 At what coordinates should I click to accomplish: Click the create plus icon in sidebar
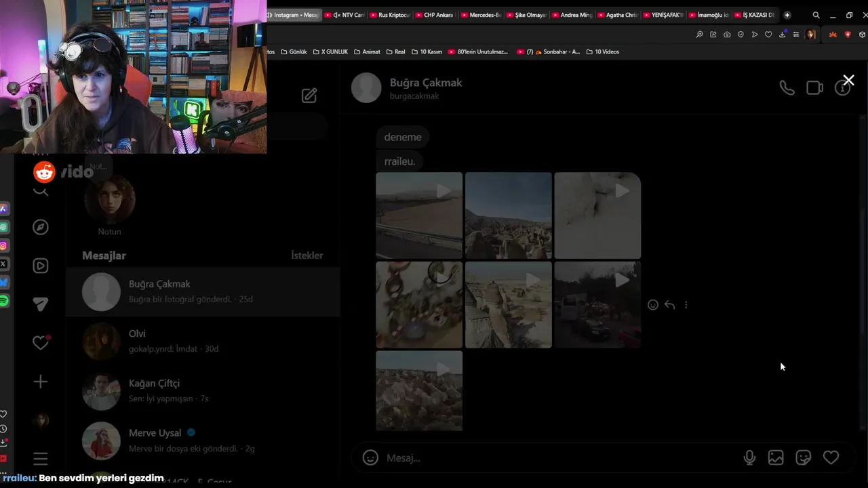[x=41, y=382]
